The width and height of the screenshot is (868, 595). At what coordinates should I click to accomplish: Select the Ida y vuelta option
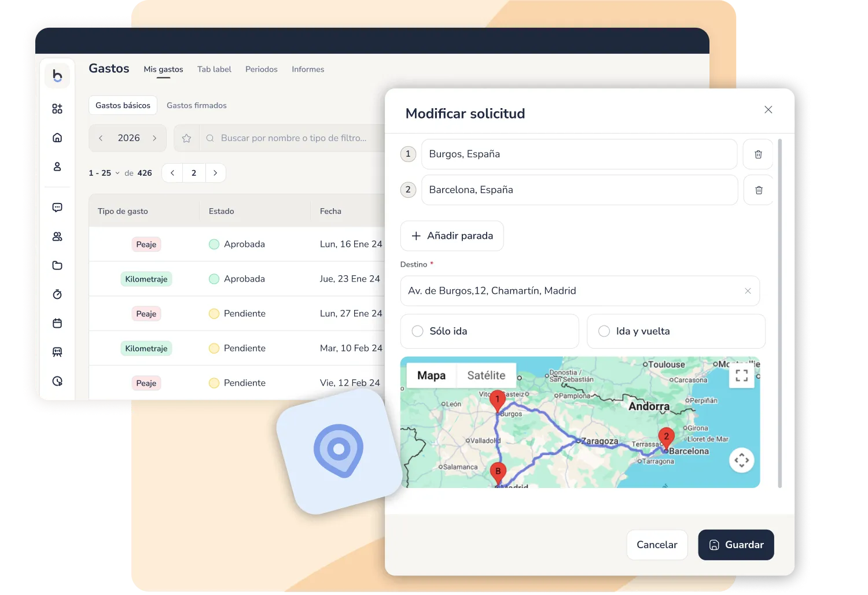coord(676,331)
